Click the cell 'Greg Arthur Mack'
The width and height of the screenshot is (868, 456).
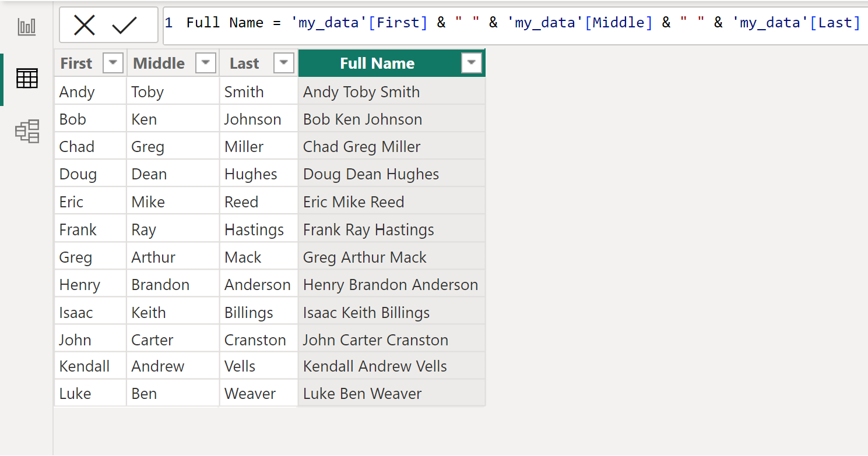click(392, 257)
